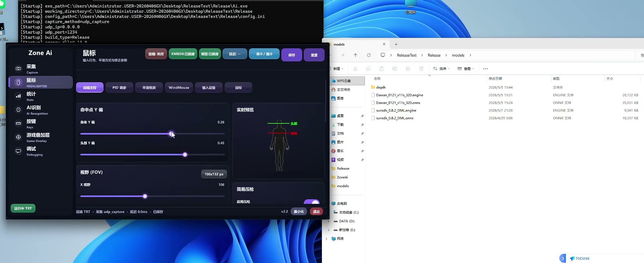Click the 鼠标 mouse icon in sidebar
Viewport: 644px width, 263px height.
pyautogui.click(x=18, y=83)
